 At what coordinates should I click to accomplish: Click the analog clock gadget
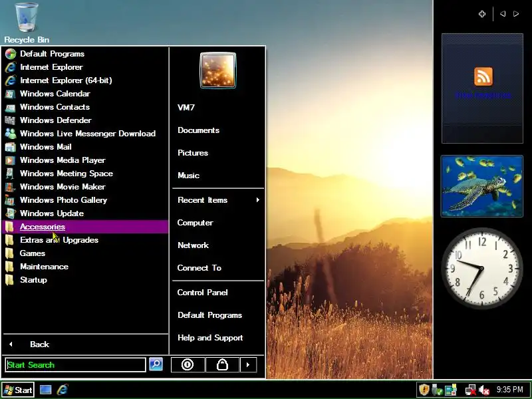click(481, 269)
